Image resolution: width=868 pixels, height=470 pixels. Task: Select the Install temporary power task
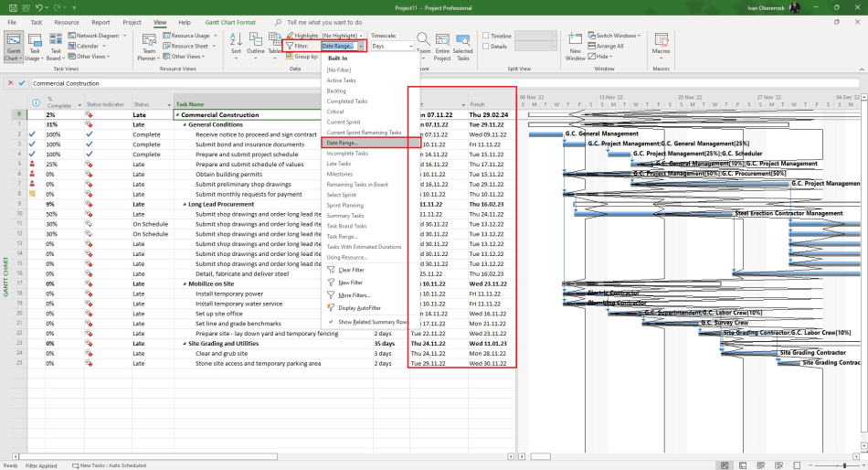229,294
